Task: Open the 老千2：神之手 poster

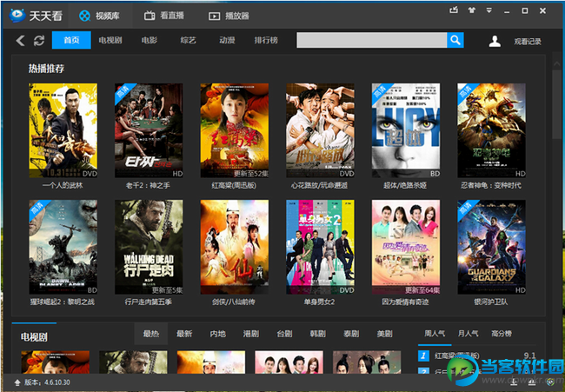Action: click(x=149, y=130)
